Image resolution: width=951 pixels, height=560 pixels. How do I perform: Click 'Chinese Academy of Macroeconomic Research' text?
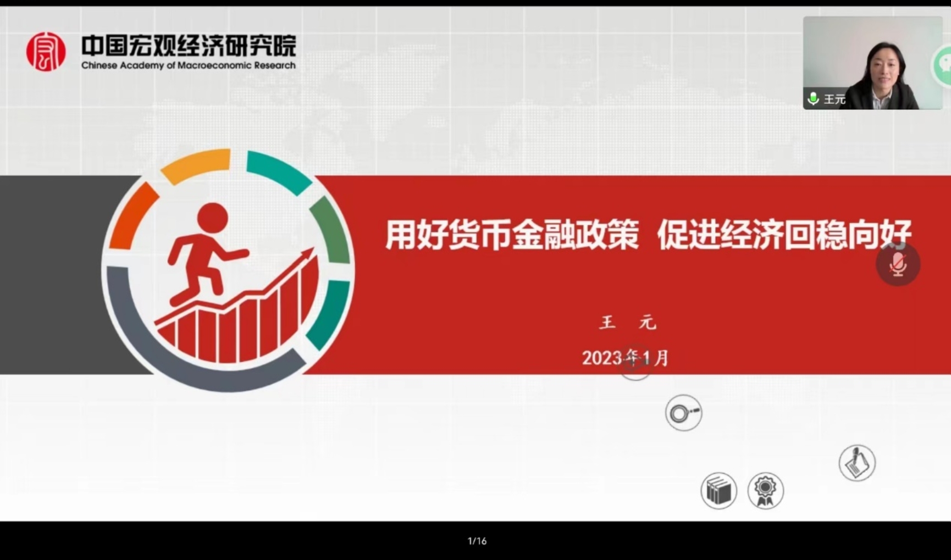[x=189, y=65]
